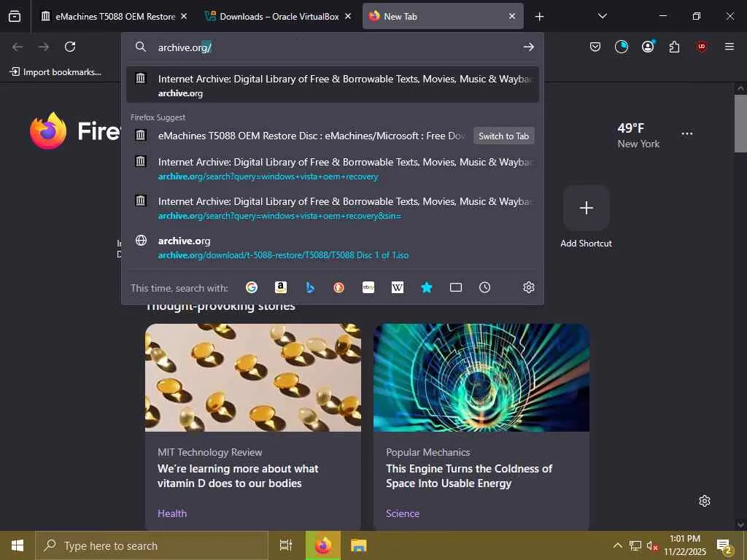Screen dimensions: 747x560
Task: Search this time with eBay
Action: (x=368, y=287)
